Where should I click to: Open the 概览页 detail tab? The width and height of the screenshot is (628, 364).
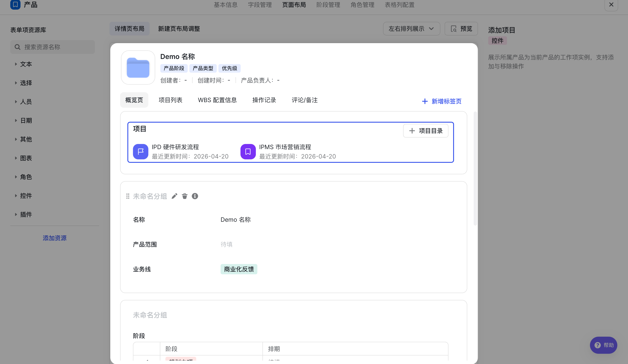[134, 100]
